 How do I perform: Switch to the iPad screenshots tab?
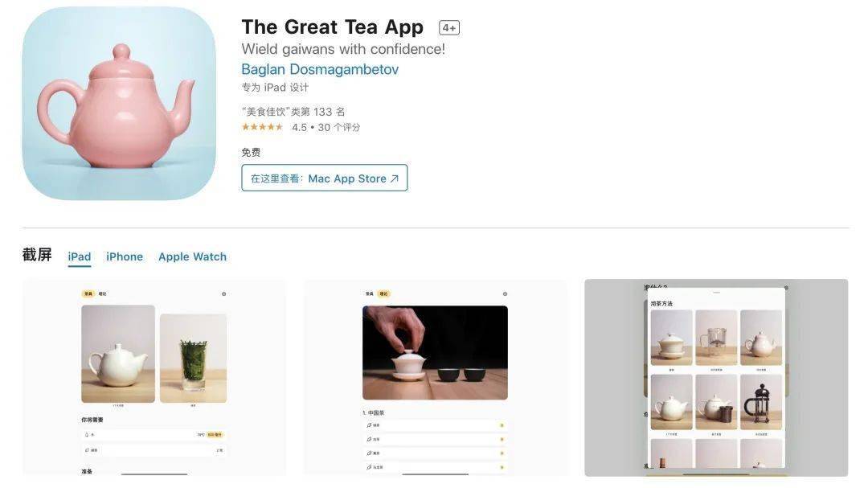point(79,256)
